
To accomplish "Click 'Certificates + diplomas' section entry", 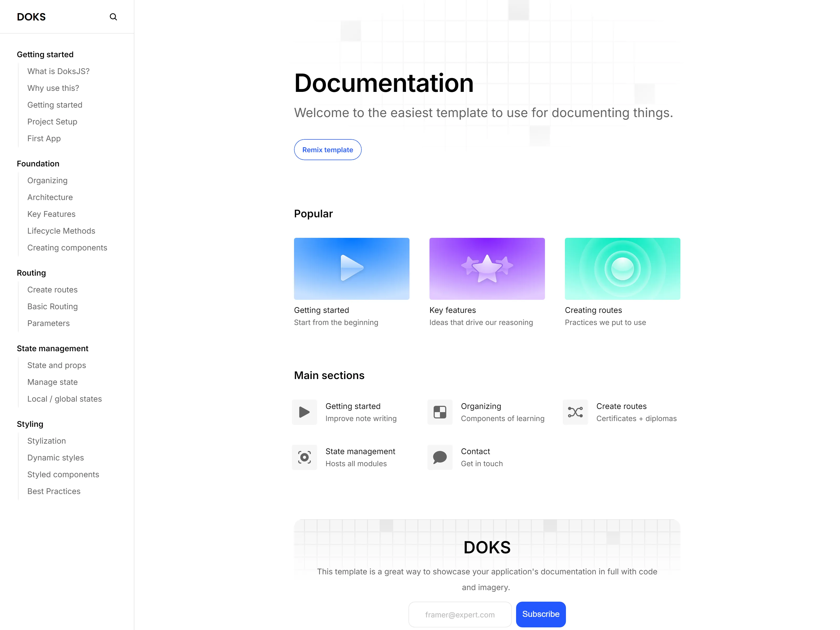I will tap(637, 418).
